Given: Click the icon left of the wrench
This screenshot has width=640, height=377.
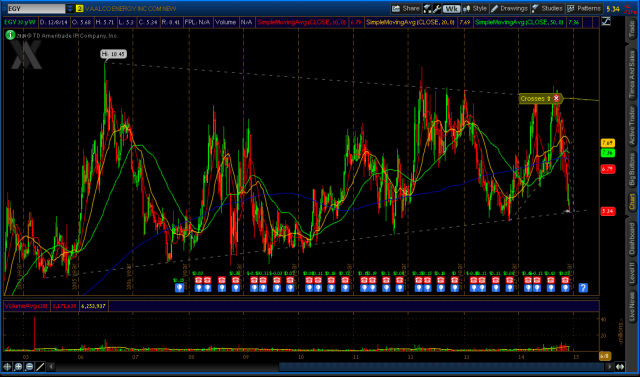Looking at the screenshot, I should 427,9.
